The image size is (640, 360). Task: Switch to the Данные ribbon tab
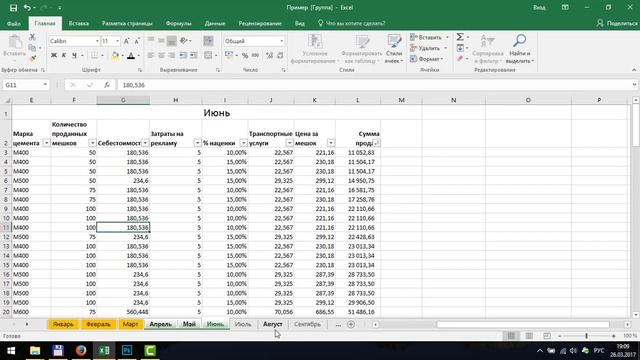click(x=215, y=24)
